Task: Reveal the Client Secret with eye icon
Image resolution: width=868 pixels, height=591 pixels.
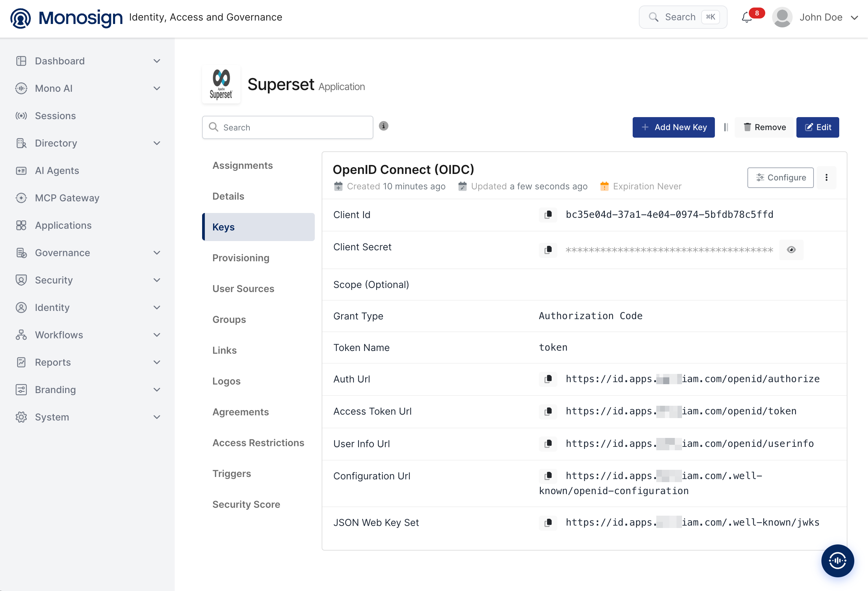Action: [x=791, y=250]
